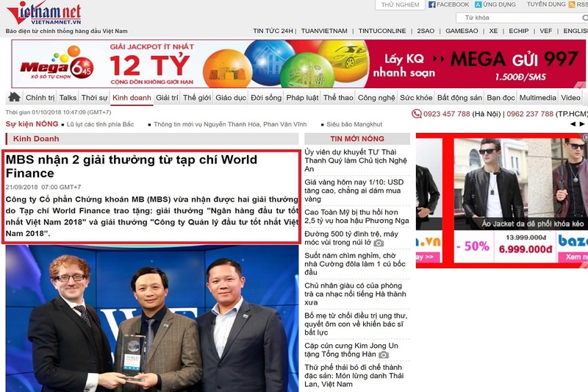Image resolution: width=588 pixels, height=392 pixels.
Task: Show next hot event arrow
Action: point(581,124)
